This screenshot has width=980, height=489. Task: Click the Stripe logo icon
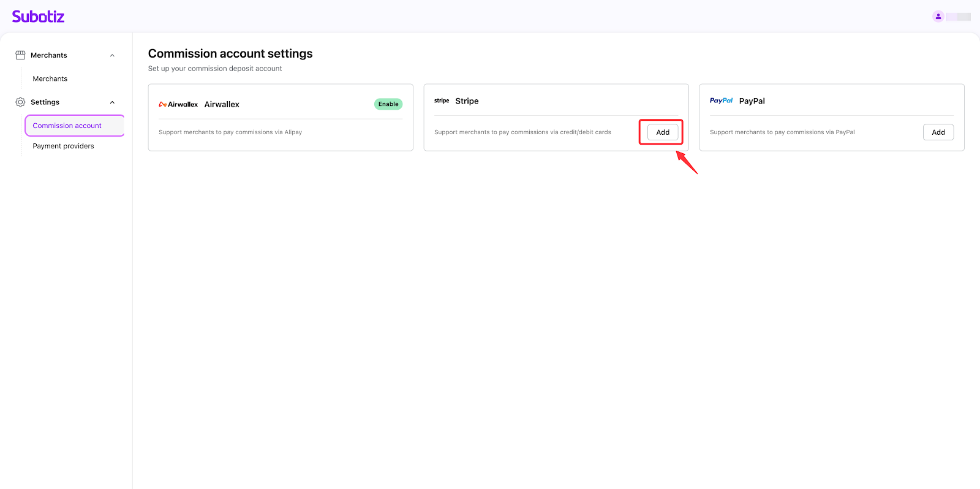pos(442,101)
